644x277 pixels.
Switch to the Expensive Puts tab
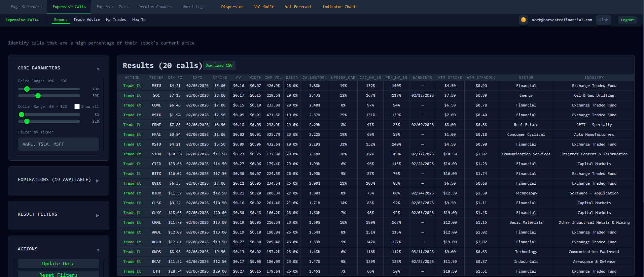pos(112,7)
